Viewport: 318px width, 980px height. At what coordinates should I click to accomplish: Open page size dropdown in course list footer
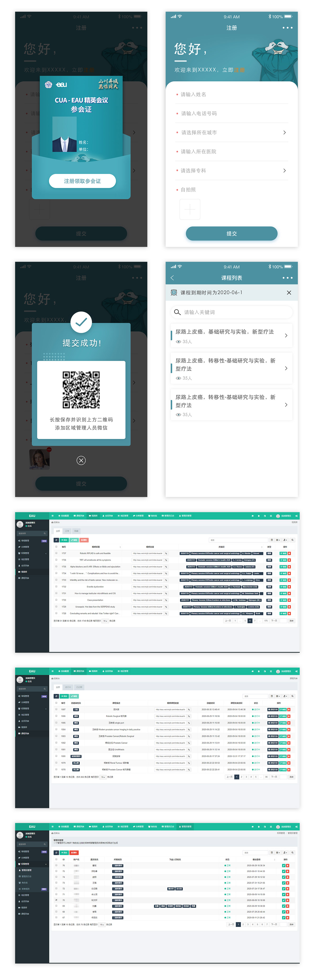point(103,777)
